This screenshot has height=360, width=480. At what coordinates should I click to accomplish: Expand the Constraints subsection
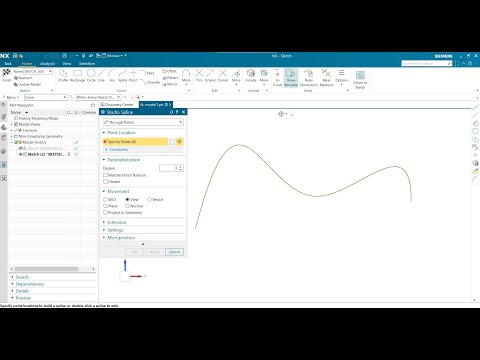click(x=106, y=150)
